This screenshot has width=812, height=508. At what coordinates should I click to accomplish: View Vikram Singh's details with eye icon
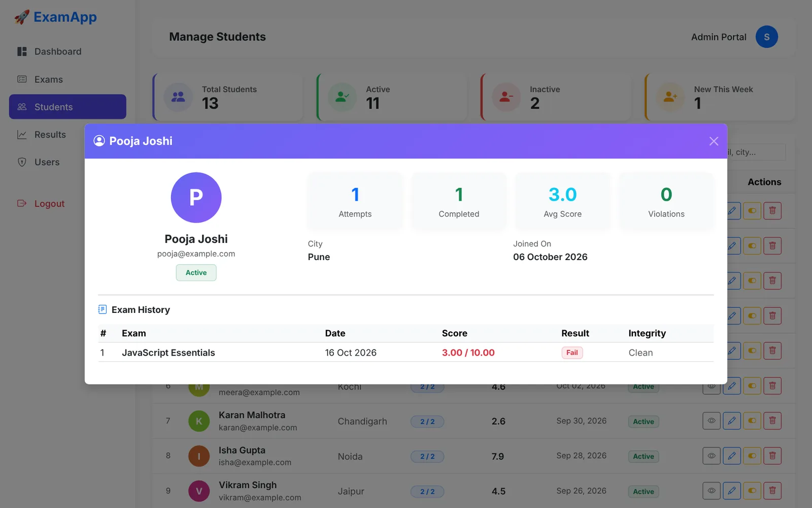tap(712, 491)
